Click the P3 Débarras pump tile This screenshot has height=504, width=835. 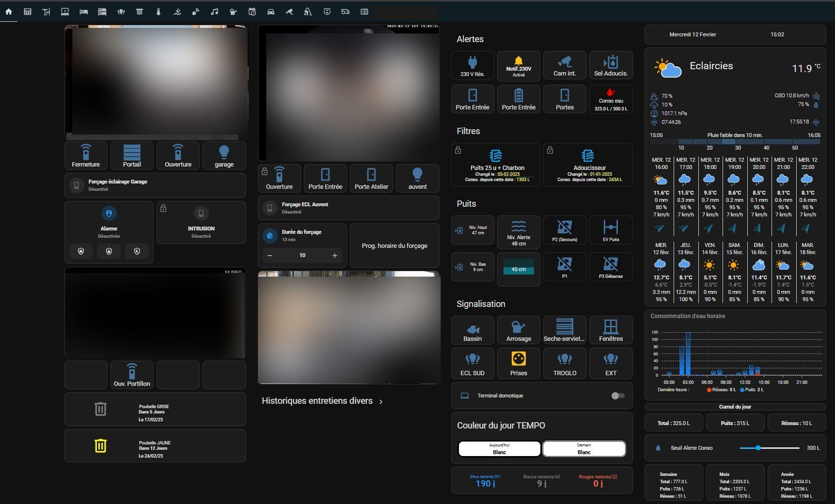point(611,267)
